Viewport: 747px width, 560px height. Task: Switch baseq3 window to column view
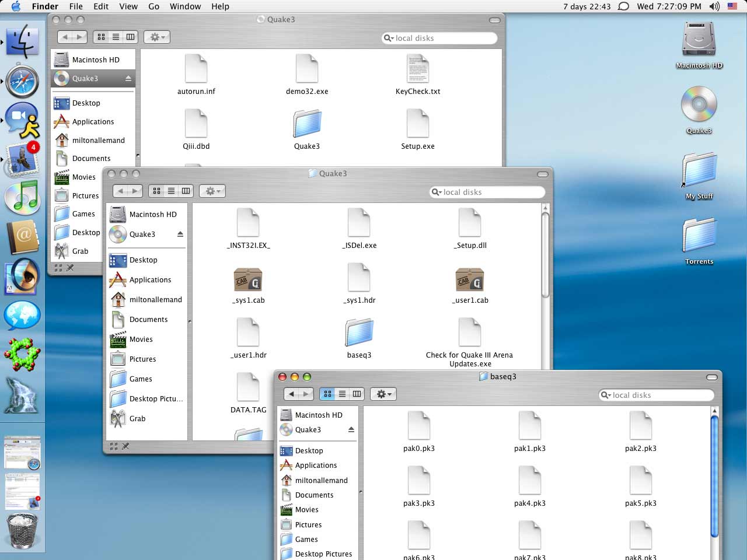pyautogui.click(x=357, y=394)
